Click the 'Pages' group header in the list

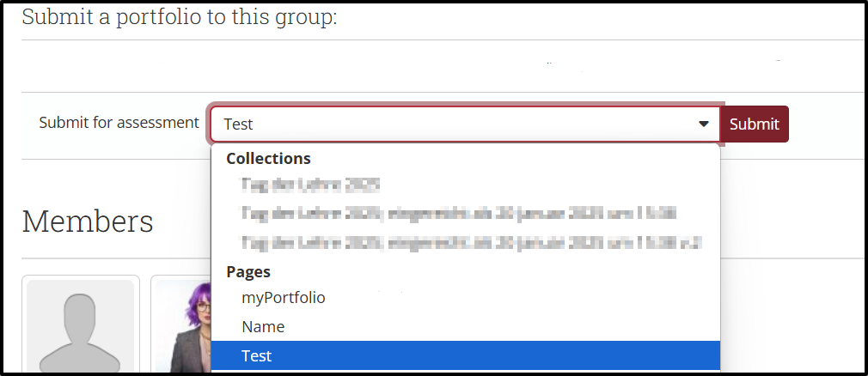pyautogui.click(x=248, y=271)
